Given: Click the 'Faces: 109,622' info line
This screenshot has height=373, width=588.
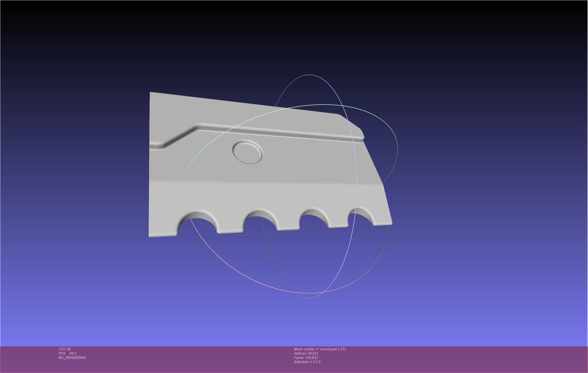Looking at the screenshot, I should pos(306,358).
